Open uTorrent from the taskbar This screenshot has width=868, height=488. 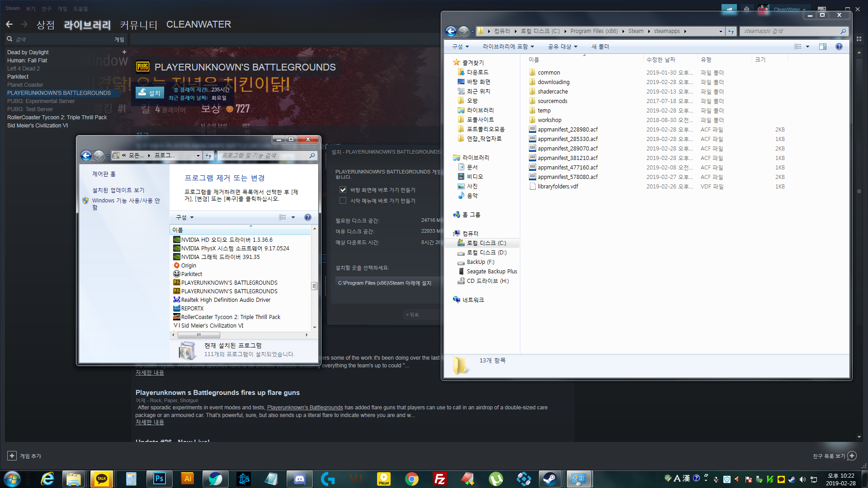pyautogui.click(x=495, y=479)
